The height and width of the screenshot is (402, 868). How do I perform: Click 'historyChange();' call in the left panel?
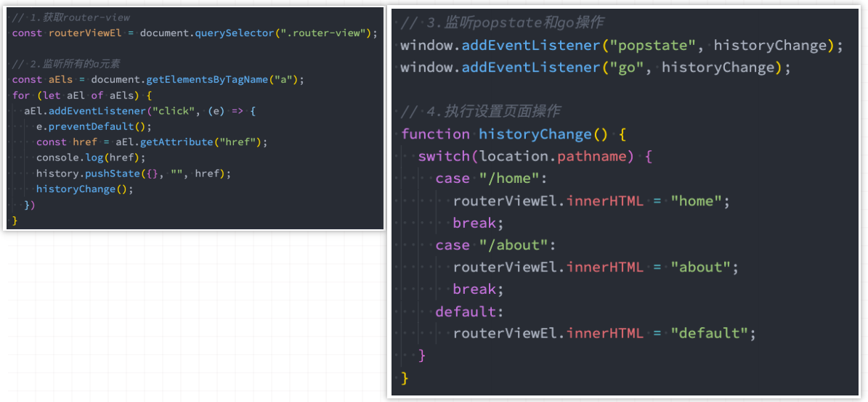[x=85, y=189]
